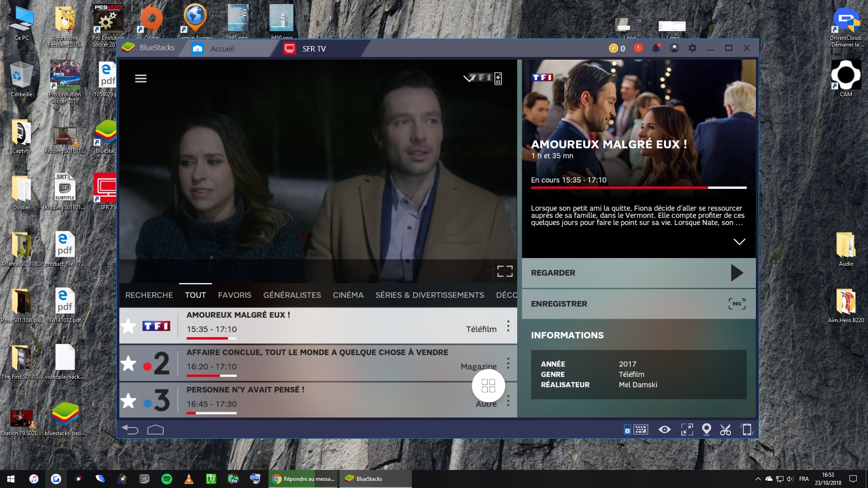
Task: Open the hamburger menu in SFR TV
Action: coord(141,79)
